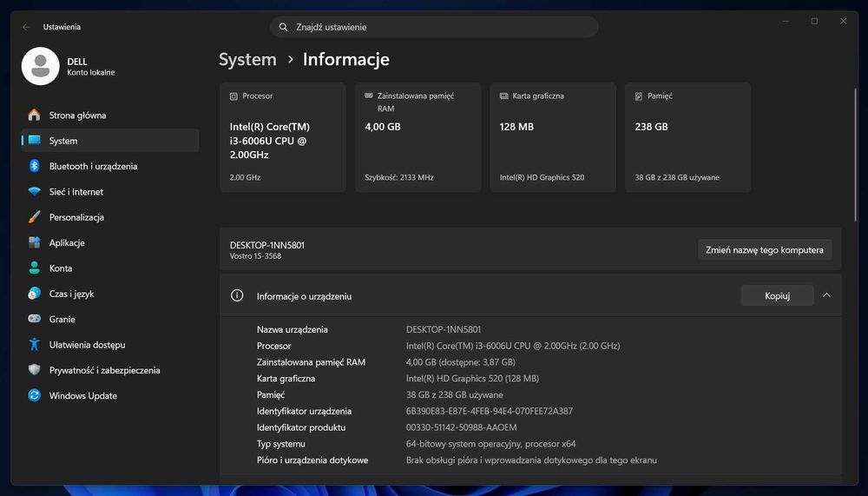868x496 pixels.
Task: Click the Vostro 15-3568 model text
Action: click(x=255, y=256)
